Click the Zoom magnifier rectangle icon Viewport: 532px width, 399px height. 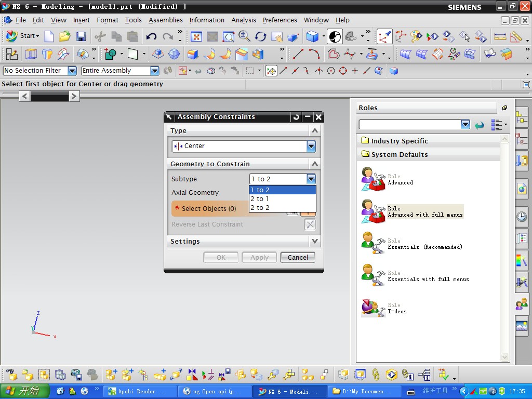[228, 37]
